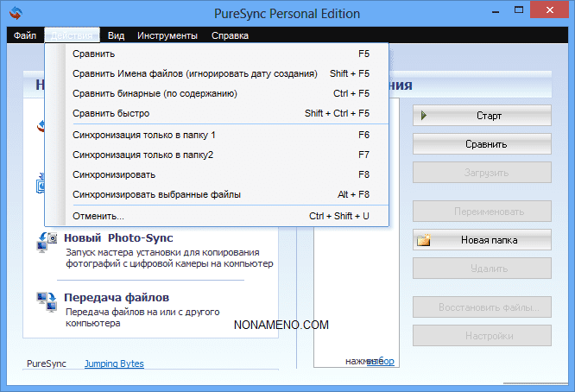Screen dimensions: 575x392
Task: Select Отменить... in the menu
Action: 98,216
